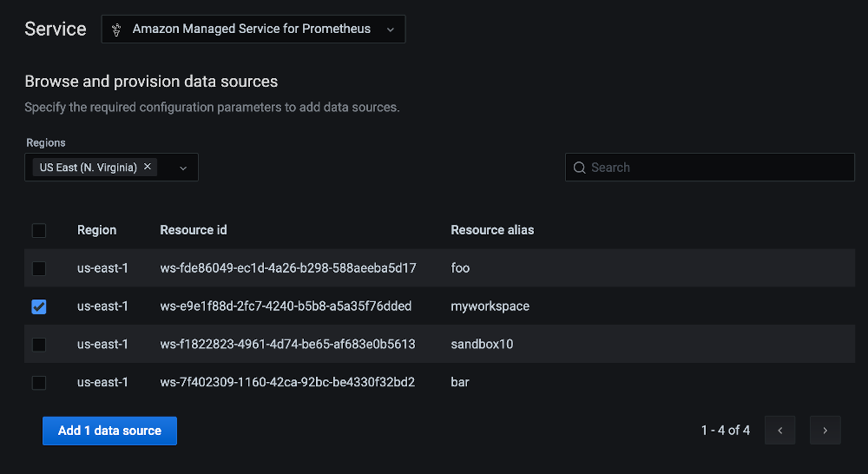
Task: Check the box for the foo workspace
Action: pos(39,268)
